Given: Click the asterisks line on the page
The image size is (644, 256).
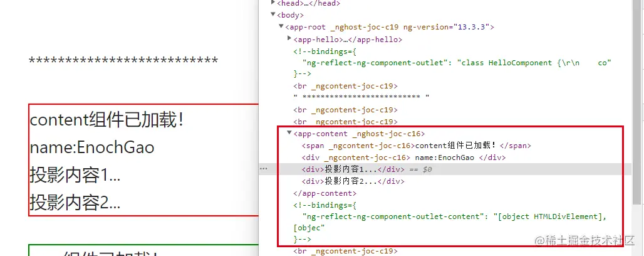Looking at the screenshot, I should [x=123, y=61].
